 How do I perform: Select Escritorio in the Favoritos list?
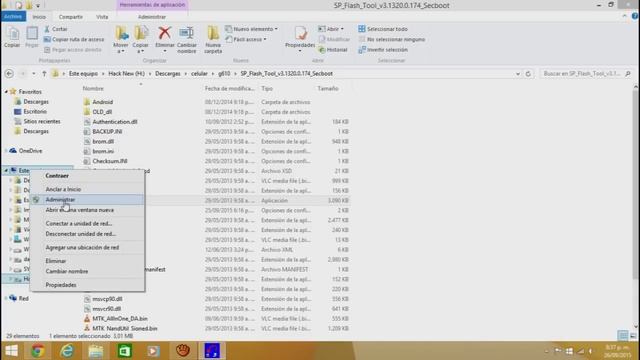[x=35, y=111]
